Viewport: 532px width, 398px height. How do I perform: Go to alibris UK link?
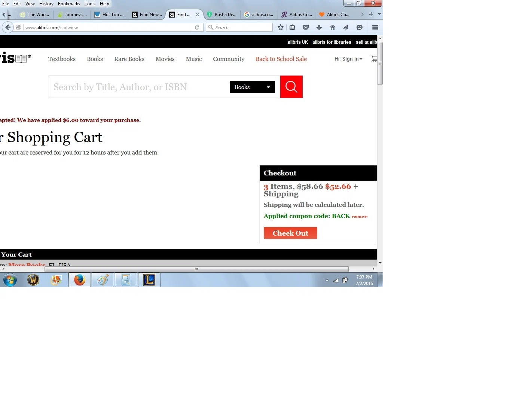pyautogui.click(x=298, y=42)
